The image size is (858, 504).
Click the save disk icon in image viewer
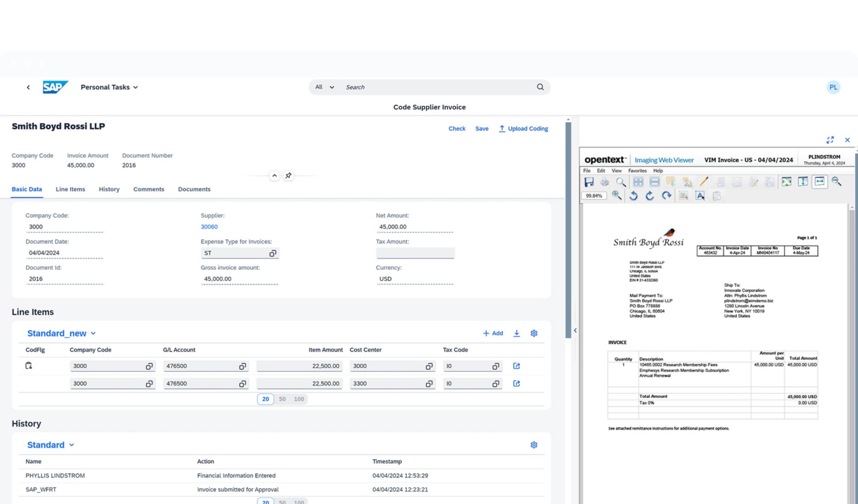click(589, 182)
